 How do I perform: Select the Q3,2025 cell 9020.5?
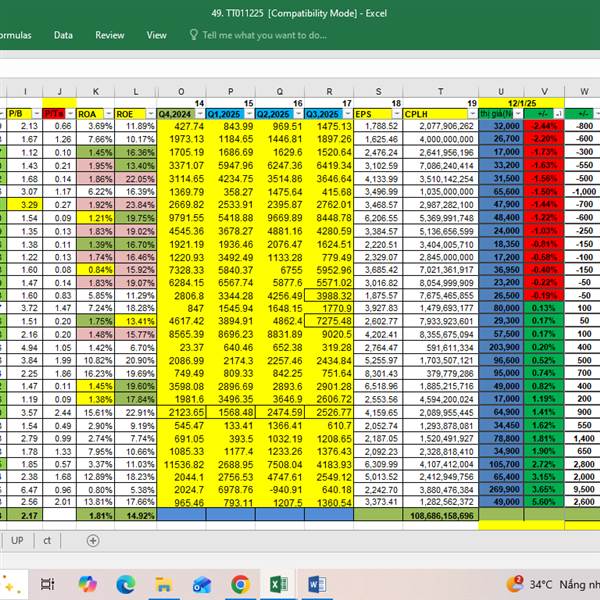click(329, 334)
